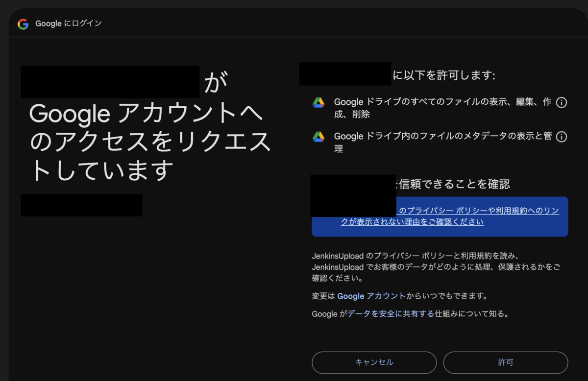This screenshot has width=588, height=381.
Task: Click 'Google ドライブのすべてのファイルの表示' permission text
Action: coord(442,108)
